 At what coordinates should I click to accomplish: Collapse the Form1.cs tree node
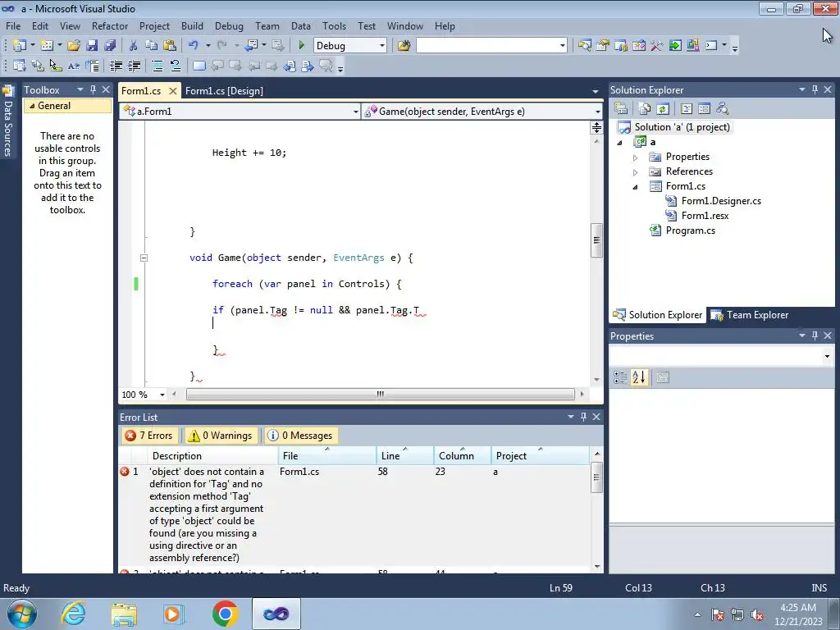point(636,187)
